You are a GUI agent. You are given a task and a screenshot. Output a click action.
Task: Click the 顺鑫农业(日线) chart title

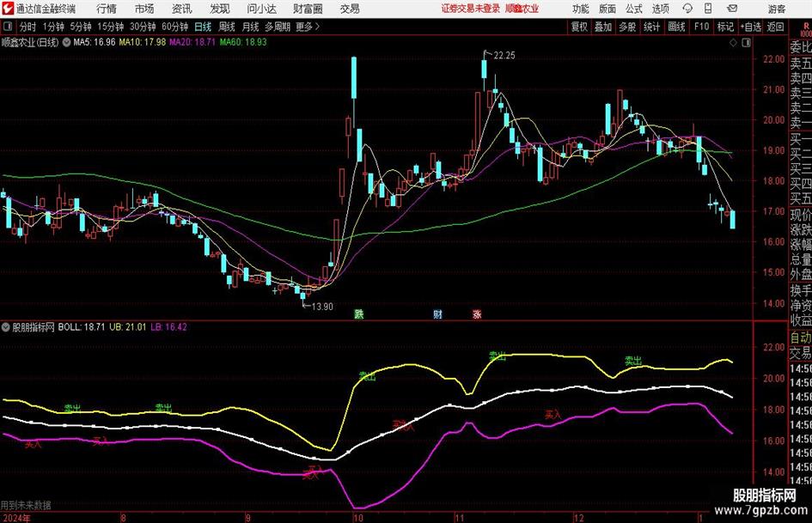click(x=31, y=42)
